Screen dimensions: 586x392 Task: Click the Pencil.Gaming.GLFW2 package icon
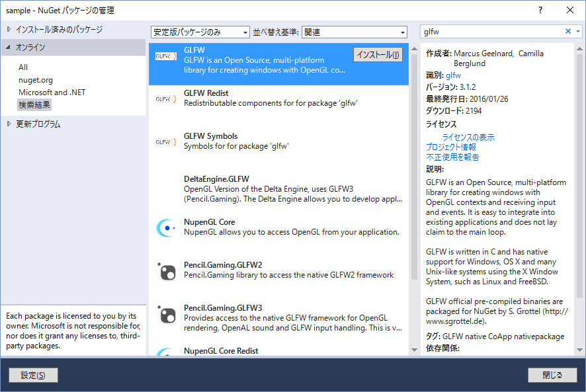point(167,271)
